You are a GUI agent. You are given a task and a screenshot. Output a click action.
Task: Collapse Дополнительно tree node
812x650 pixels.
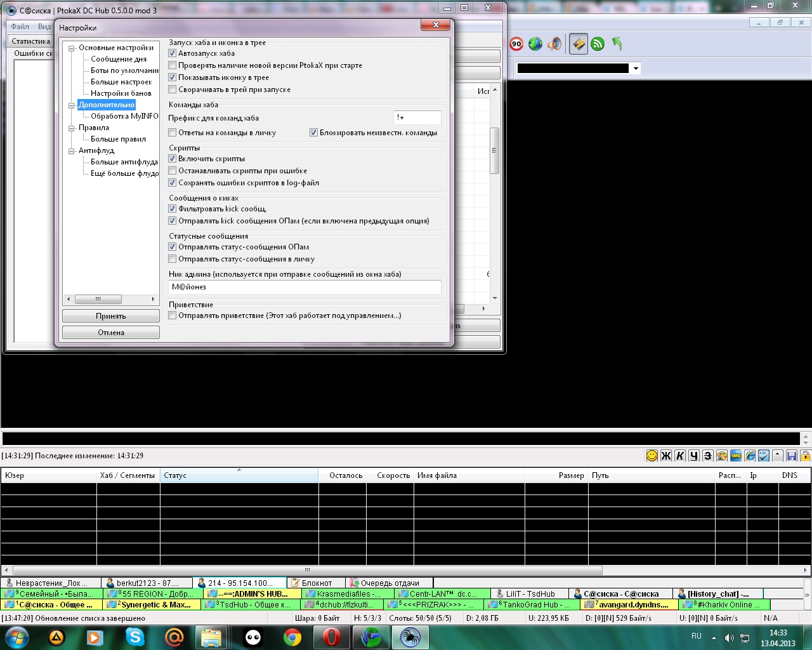72,105
